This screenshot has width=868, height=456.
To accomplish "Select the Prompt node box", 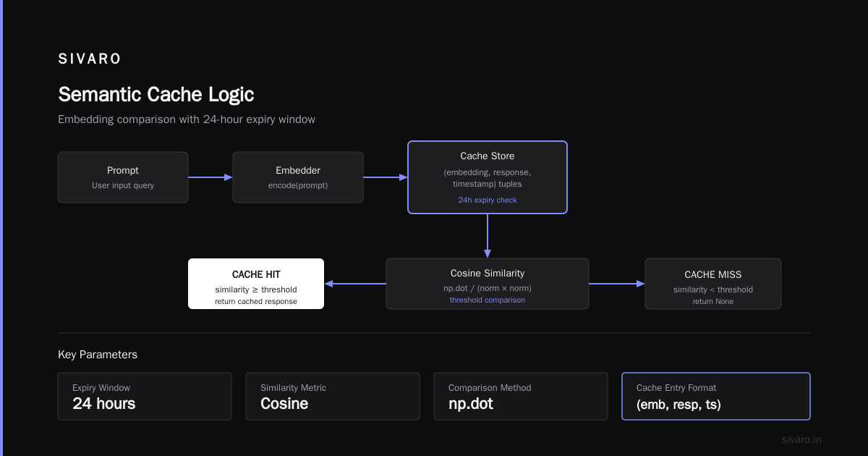I will click(123, 177).
